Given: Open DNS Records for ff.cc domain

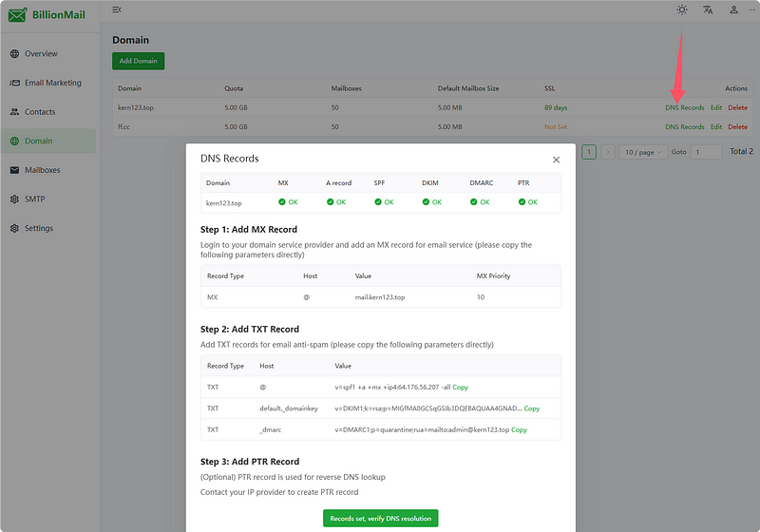Looking at the screenshot, I should point(684,127).
